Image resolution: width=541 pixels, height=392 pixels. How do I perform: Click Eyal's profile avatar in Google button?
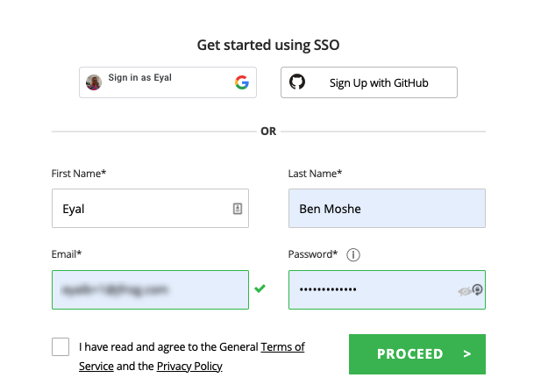tap(94, 82)
